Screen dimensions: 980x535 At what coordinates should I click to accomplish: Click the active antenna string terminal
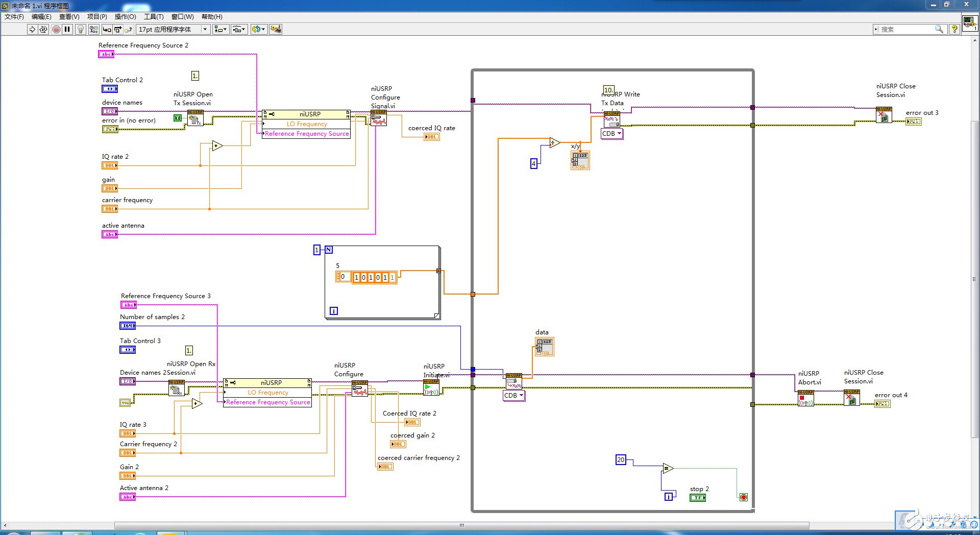(110, 234)
